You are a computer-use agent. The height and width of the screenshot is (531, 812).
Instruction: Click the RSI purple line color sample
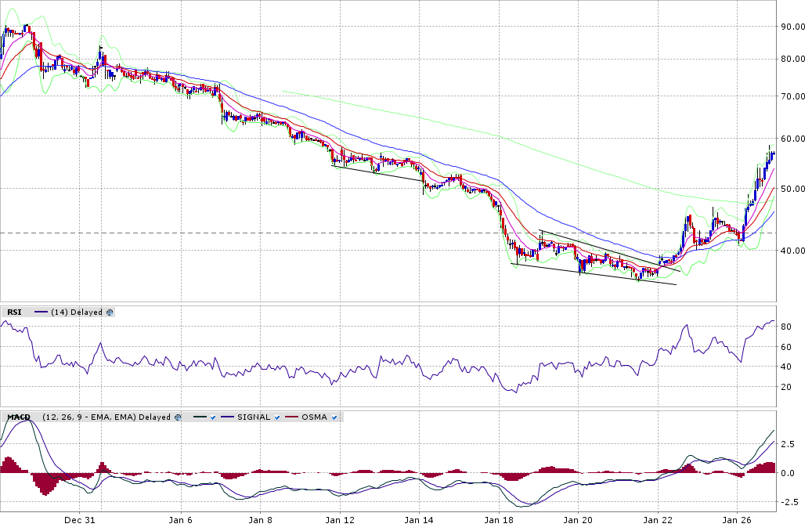coord(41,312)
